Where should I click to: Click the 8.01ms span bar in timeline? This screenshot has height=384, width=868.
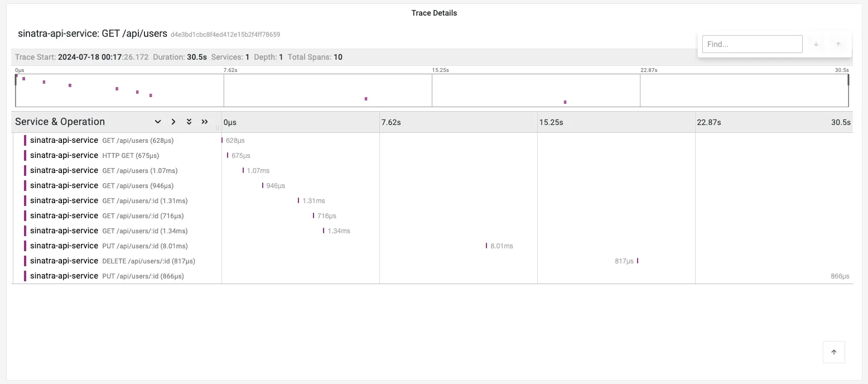[x=486, y=246]
